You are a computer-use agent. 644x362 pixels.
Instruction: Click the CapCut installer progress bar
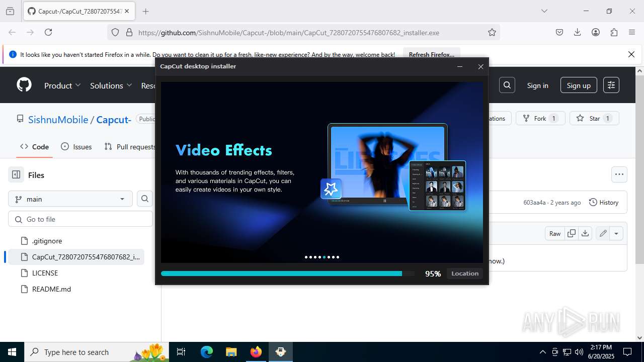tap(288, 274)
